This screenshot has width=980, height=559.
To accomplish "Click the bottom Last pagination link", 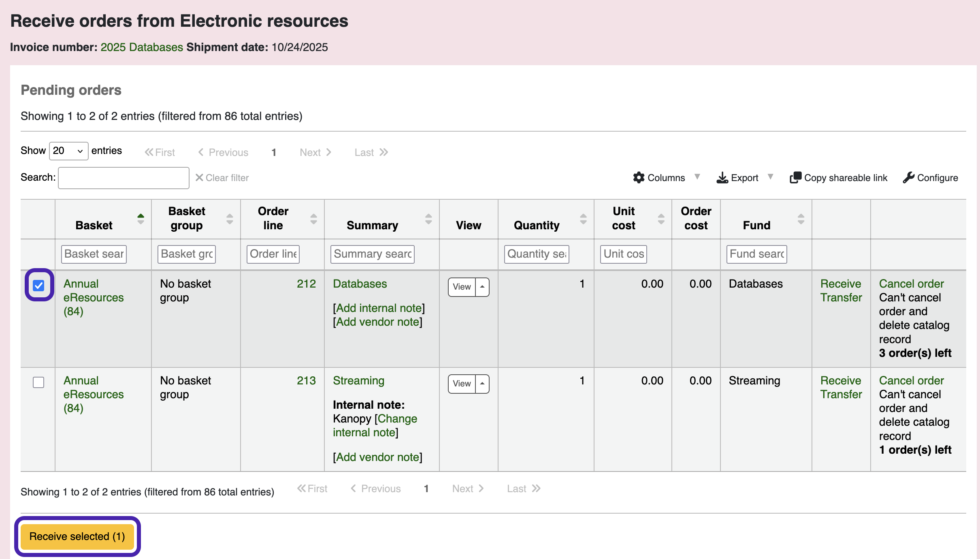I will 523,489.
